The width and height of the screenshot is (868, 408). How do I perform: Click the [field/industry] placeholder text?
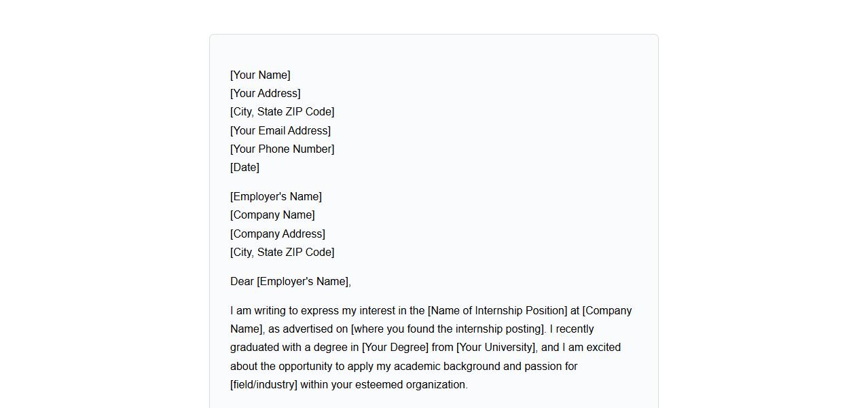coord(264,385)
